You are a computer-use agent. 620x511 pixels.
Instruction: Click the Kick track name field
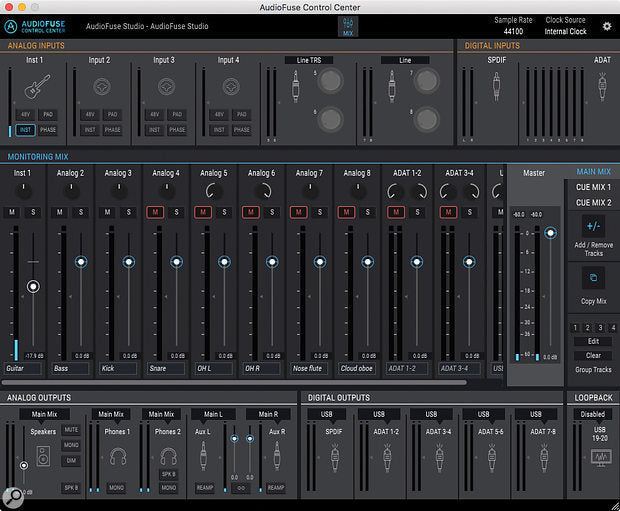tap(118, 369)
